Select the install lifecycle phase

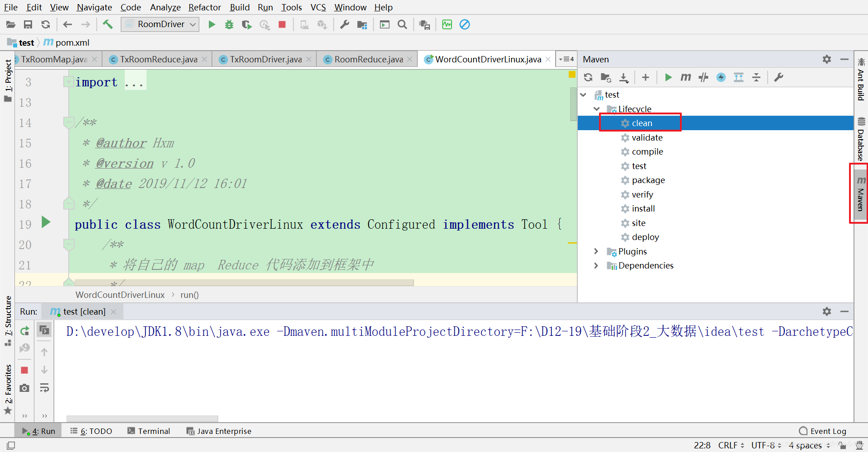coord(643,208)
